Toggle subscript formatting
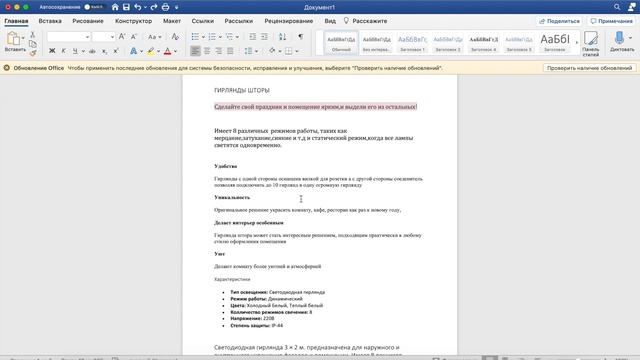 pos(104,51)
